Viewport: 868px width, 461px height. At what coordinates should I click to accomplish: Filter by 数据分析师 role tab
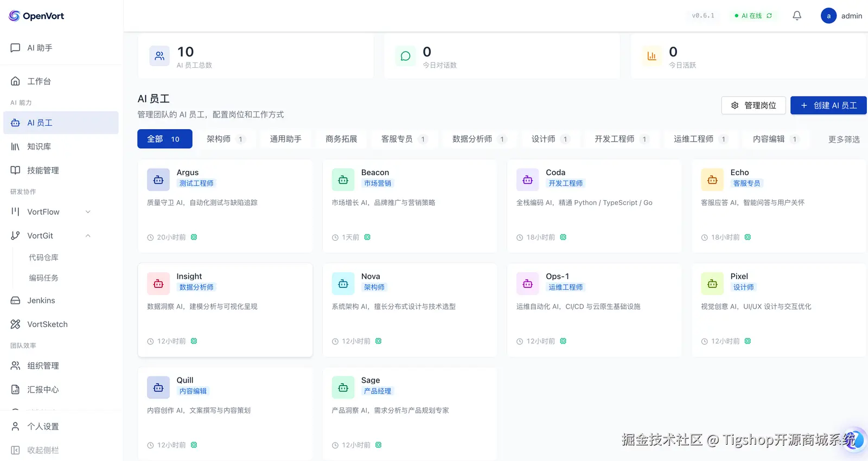point(480,139)
